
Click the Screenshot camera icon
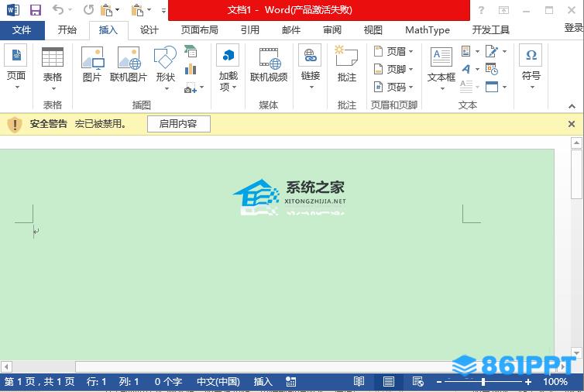pyautogui.click(x=191, y=88)
